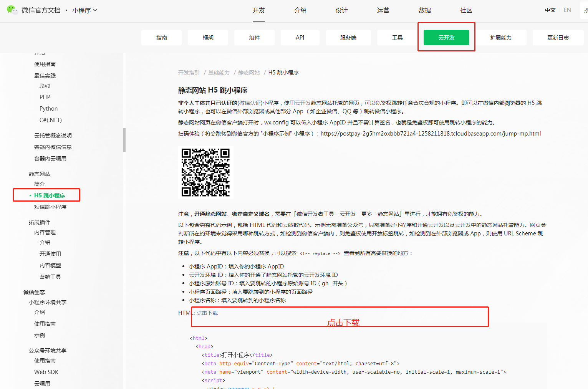Image resolution: width=588 pixels, height=389 pixels.
Task: Select PHP in the sidebar
Action: 45,97
